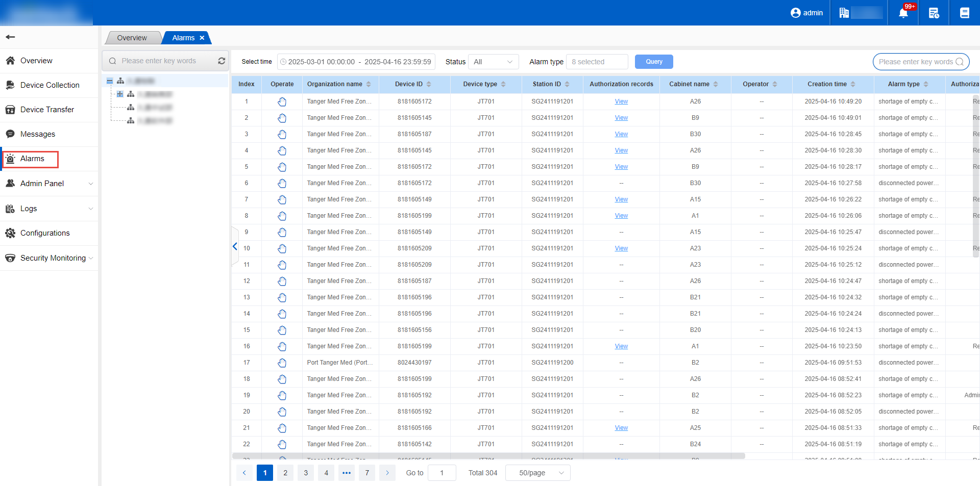Click the Query button
Viewport: 980px width, 486px height.
(654, 62)
